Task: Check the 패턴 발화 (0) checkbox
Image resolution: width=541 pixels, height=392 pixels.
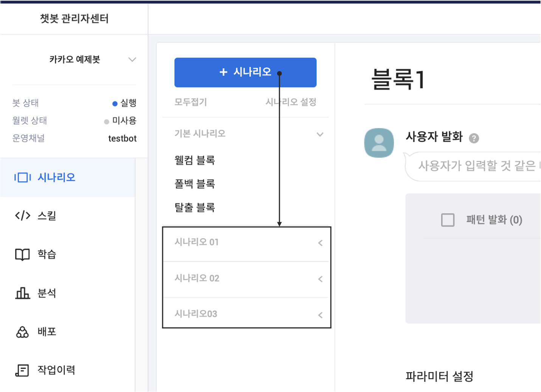Action: [448, 220]
